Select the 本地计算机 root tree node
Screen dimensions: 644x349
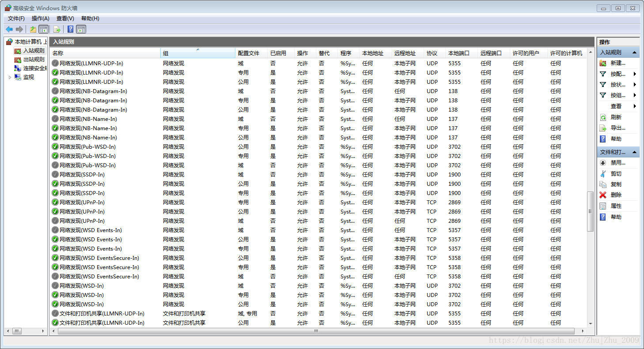[x=31, y=42]
